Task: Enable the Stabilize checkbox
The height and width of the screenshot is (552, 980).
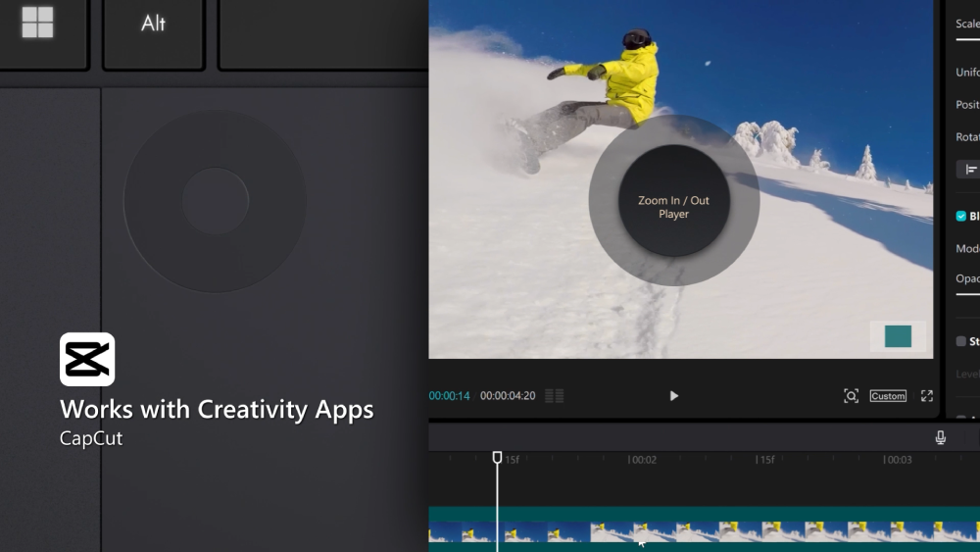Action: coord(961,341)
